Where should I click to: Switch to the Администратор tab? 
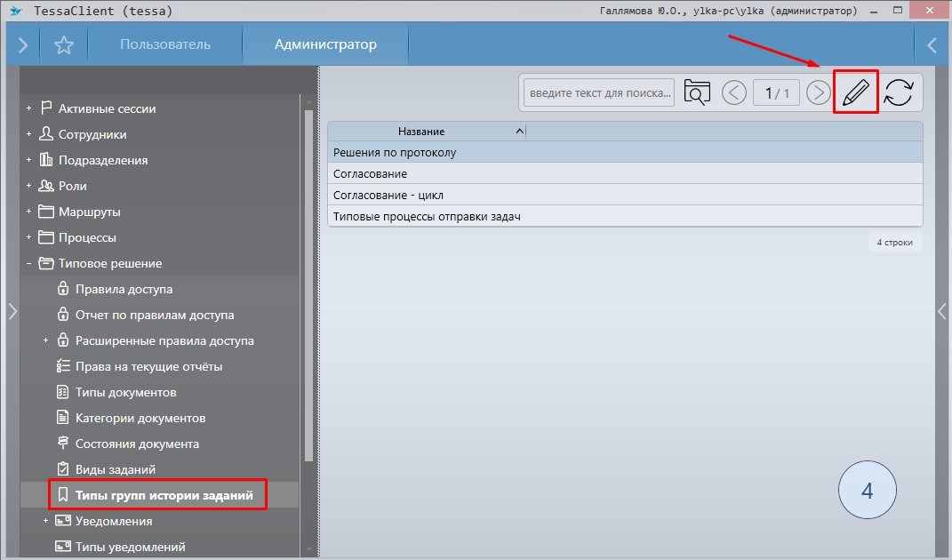(x=325, y=44)
